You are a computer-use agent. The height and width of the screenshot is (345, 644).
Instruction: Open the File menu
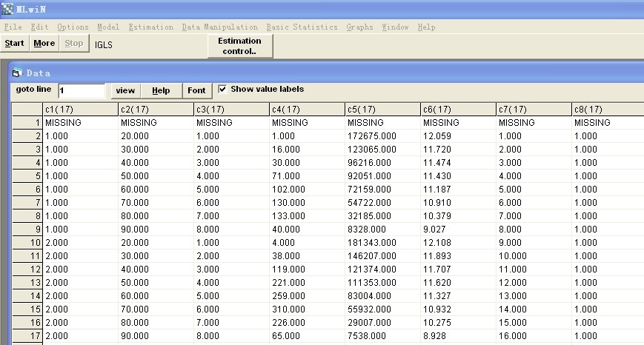coord(13,27)
